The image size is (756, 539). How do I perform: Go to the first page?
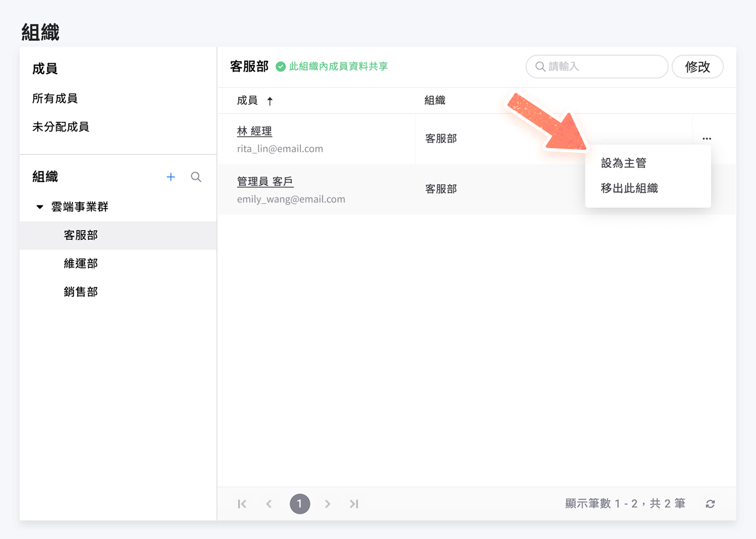click(x=242, y=504)
